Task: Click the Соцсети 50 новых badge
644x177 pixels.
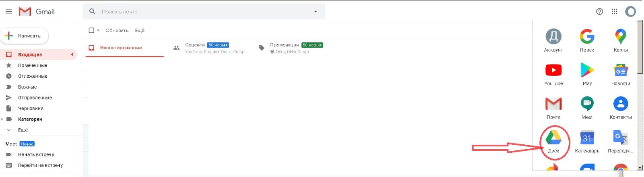Action: point(218,45)
